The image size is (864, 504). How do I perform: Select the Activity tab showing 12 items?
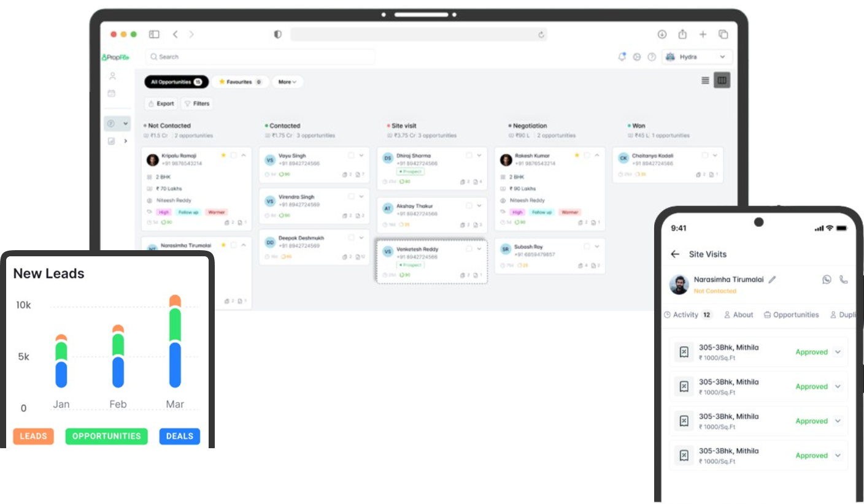(687, 315)
